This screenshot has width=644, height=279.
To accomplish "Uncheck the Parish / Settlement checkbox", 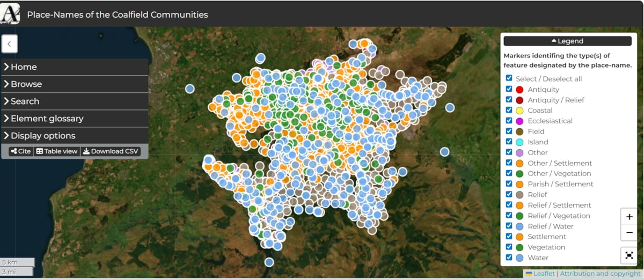I will pyautogui.click(x=509, y=184).
